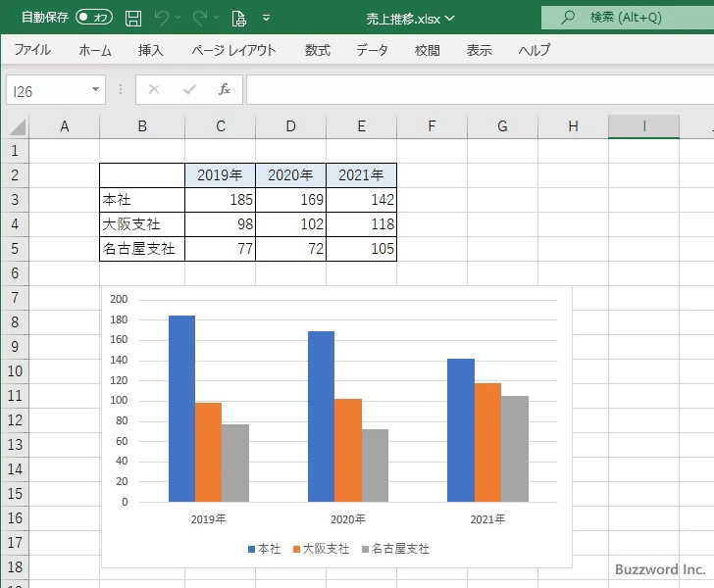The height and width of the screenshot is (588, 714).
Task: Click the 大阪支社 legend entry
Action: coord(321,549)
